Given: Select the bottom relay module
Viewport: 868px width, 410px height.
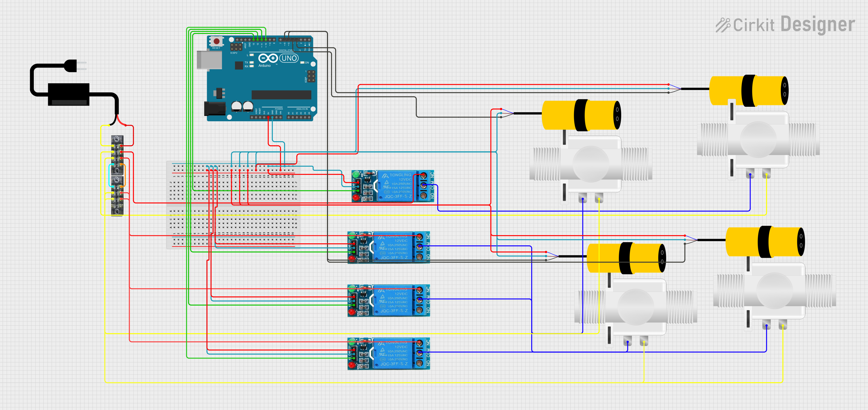Looking at the screenshot, I should click(x=389, y=354).
